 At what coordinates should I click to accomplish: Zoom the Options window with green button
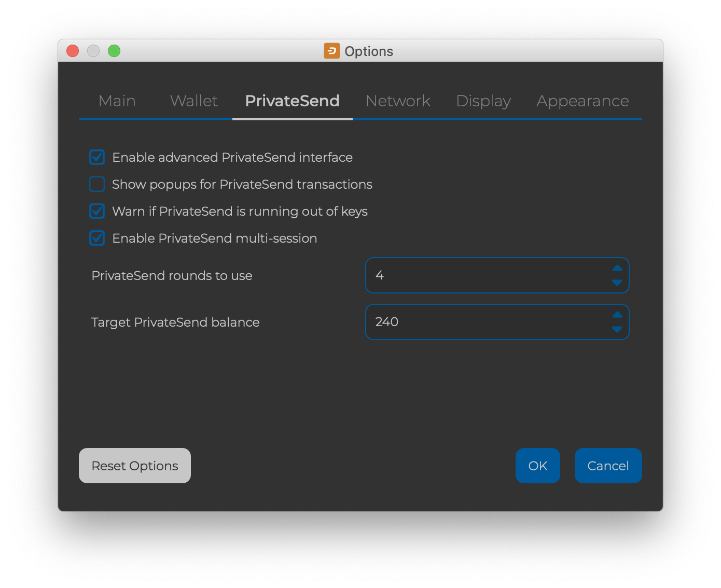pos(114,51)
